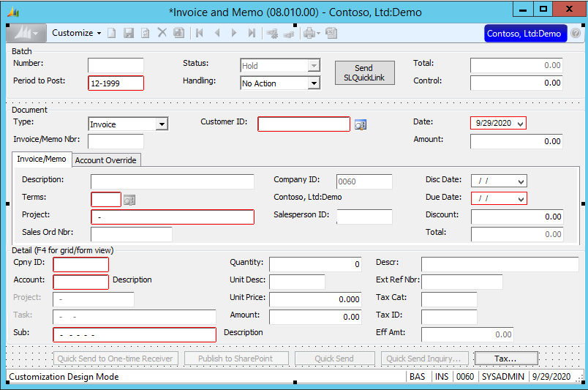The image size is (588, 390).
Task: Click the Terms input field
Action: (106, 199)
